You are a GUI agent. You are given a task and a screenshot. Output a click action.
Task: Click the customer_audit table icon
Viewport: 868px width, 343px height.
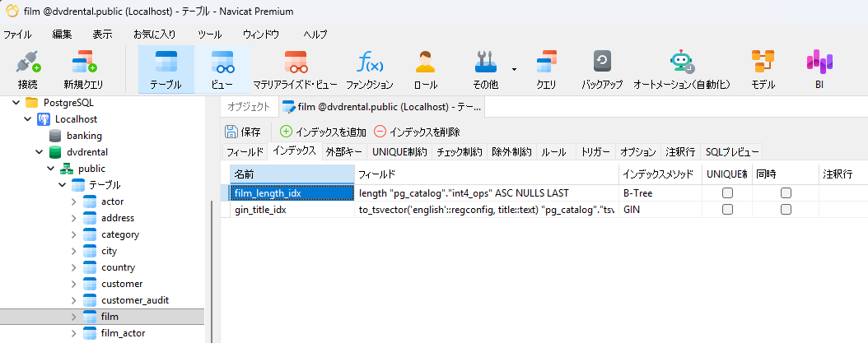[90, 300]
